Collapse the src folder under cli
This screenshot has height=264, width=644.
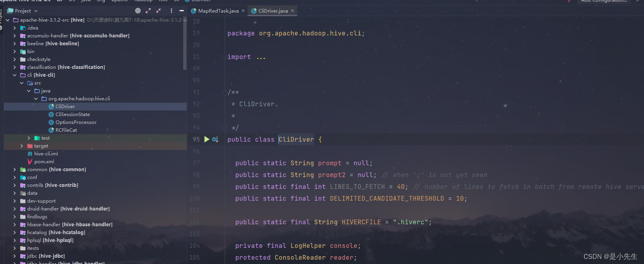22,83
